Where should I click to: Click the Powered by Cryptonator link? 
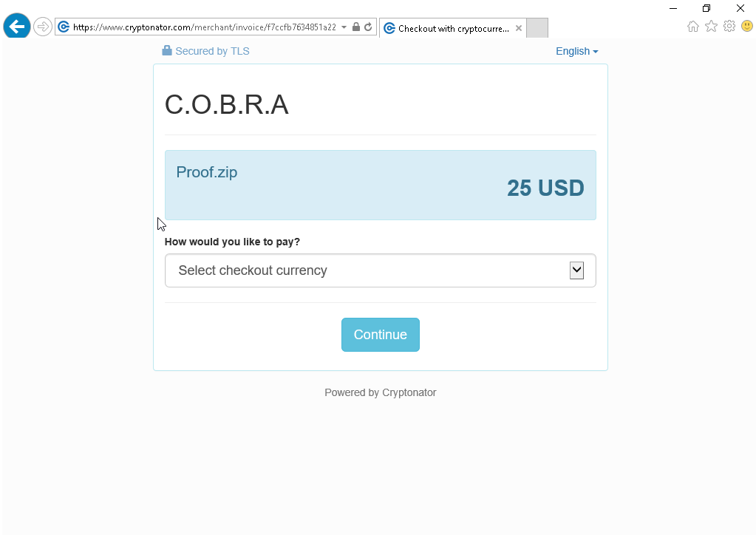[380, 392]
